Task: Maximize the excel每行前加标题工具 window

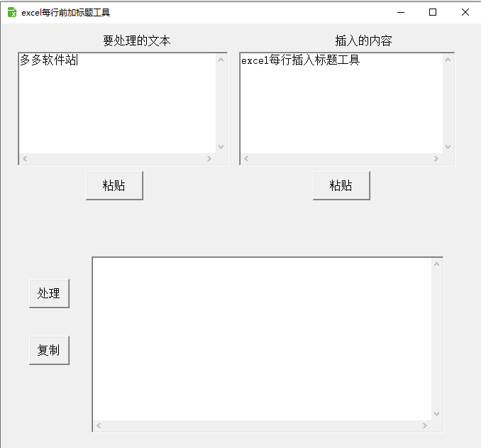Action: coord(433,12)
